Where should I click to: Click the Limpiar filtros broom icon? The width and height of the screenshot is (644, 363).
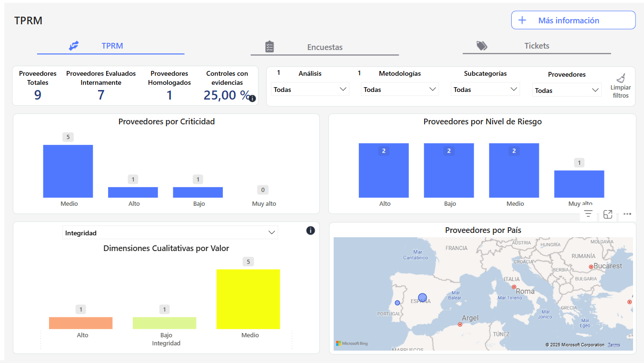(621, 78)
